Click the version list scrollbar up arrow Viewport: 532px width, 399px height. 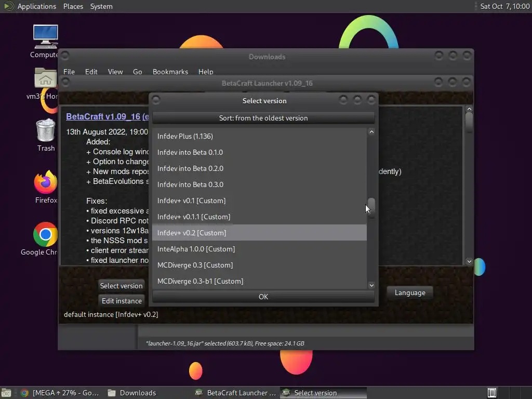point(371,132)
